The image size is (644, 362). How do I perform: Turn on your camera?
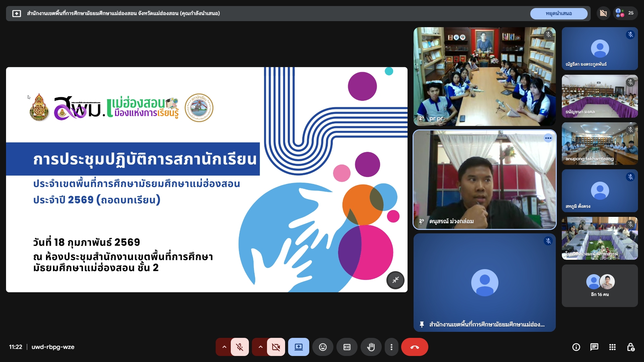(275, 347)
